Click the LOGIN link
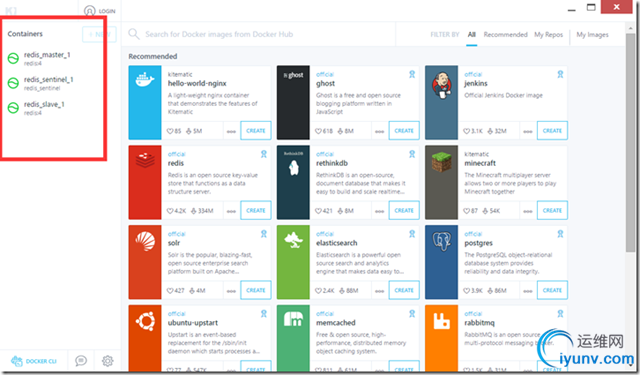Image resolution: width=640 pixels, height=375 pixels. coord(107,11)
